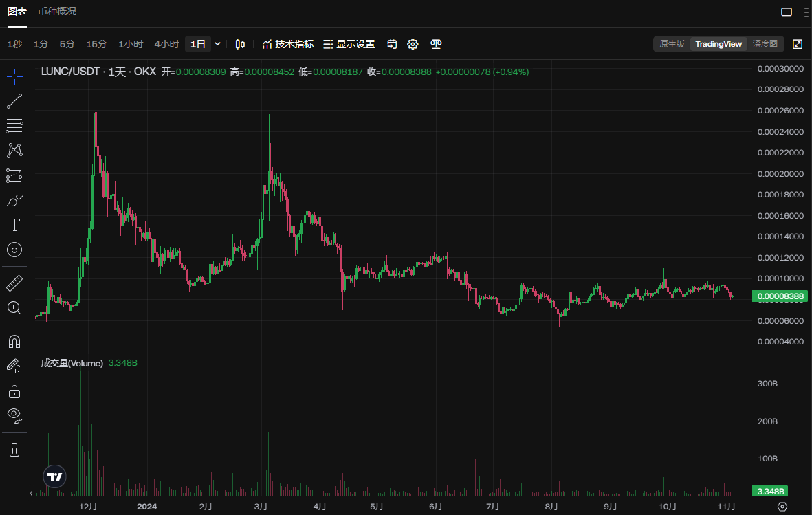Select the trend line drawing tool
The height and width of the screenshot is (515, 812).
click(14, 101)
